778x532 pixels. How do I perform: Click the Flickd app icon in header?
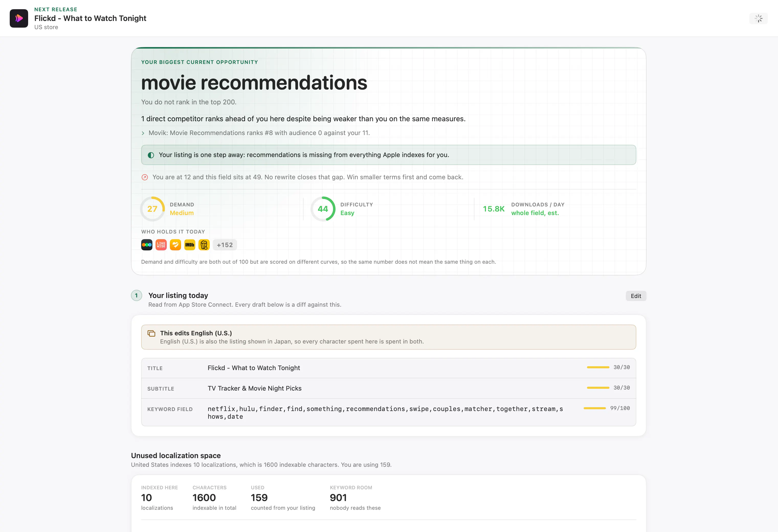tap(19, 18)
